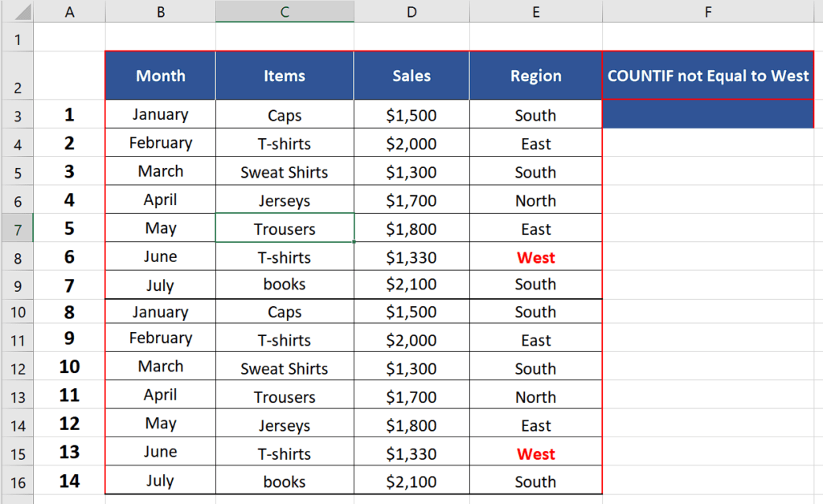Click the $2,100 cell in the bottom July row
Image resolution: width=823 pixels, height=504 pixels.
411,481
